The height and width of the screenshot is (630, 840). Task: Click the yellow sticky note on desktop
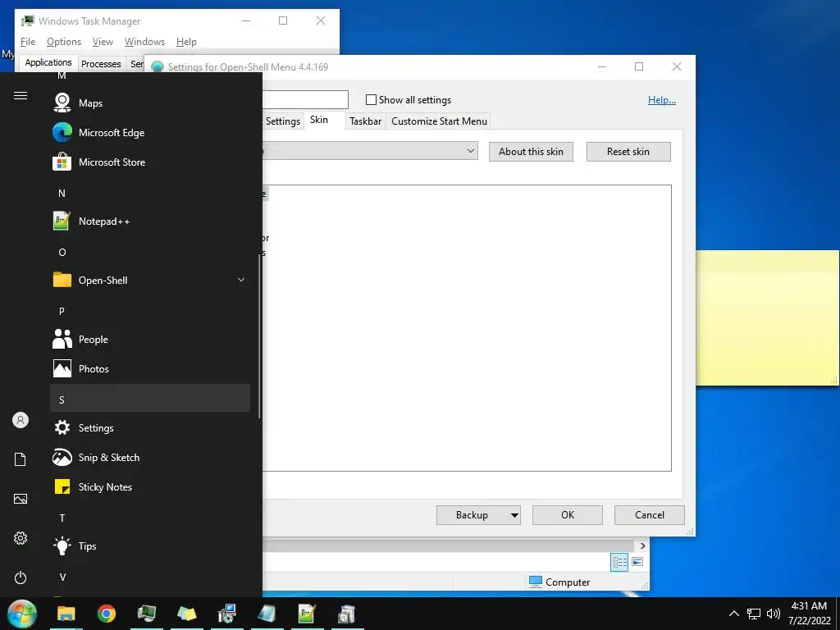click(768, 317)
